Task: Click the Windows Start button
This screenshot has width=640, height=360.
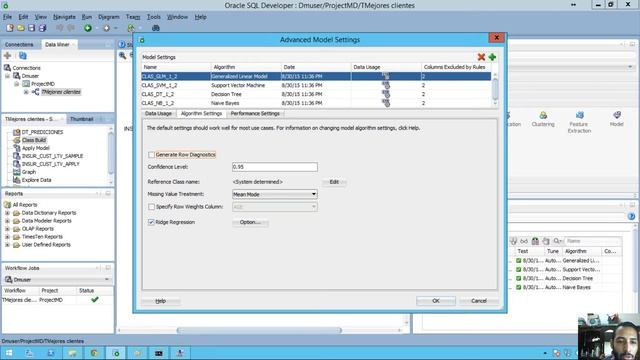Action: click(9, 353)
